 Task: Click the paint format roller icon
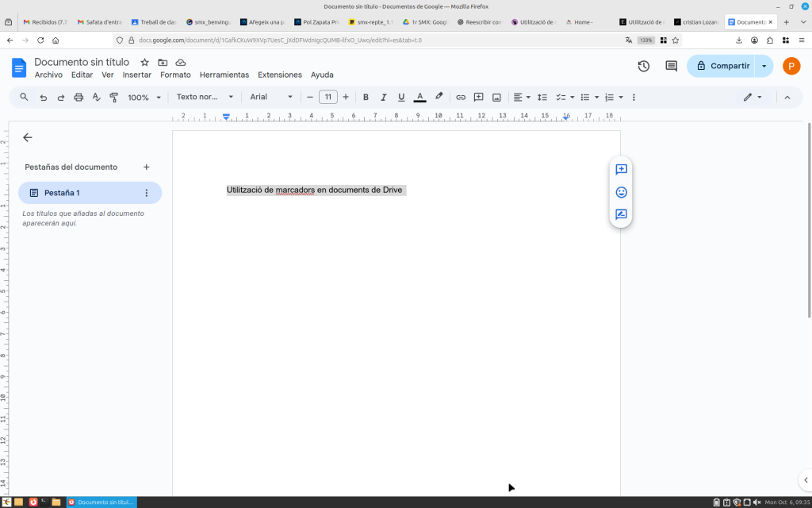click(x=113, y=97)
